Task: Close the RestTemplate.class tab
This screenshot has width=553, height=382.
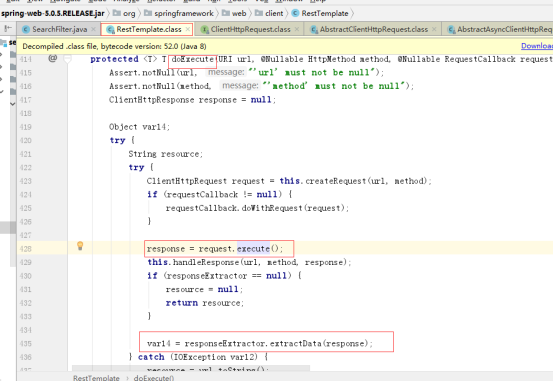Action: [188, 29]
